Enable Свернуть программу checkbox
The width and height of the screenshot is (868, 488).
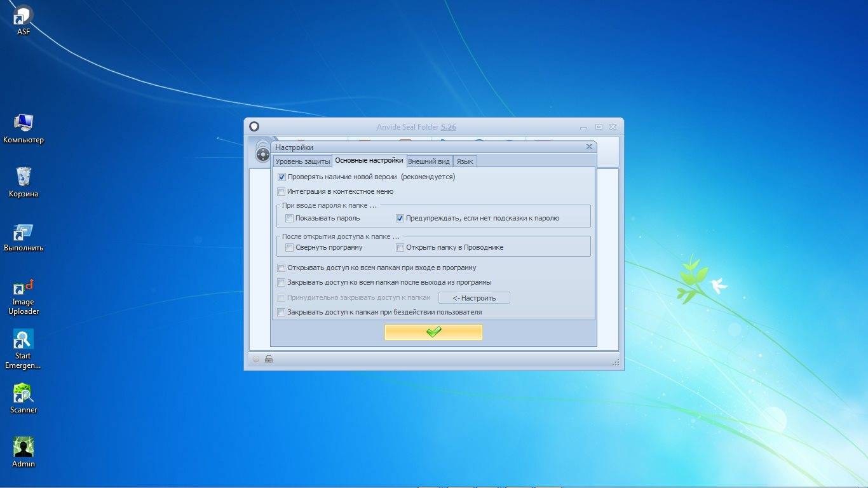tap(290, 247)
